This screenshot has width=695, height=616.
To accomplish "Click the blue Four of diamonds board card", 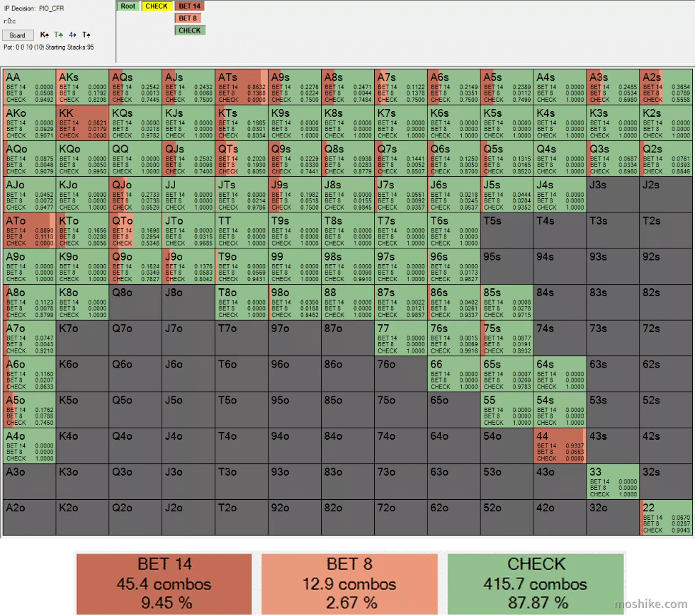I will pyautogui.click(x=73, y=35).
